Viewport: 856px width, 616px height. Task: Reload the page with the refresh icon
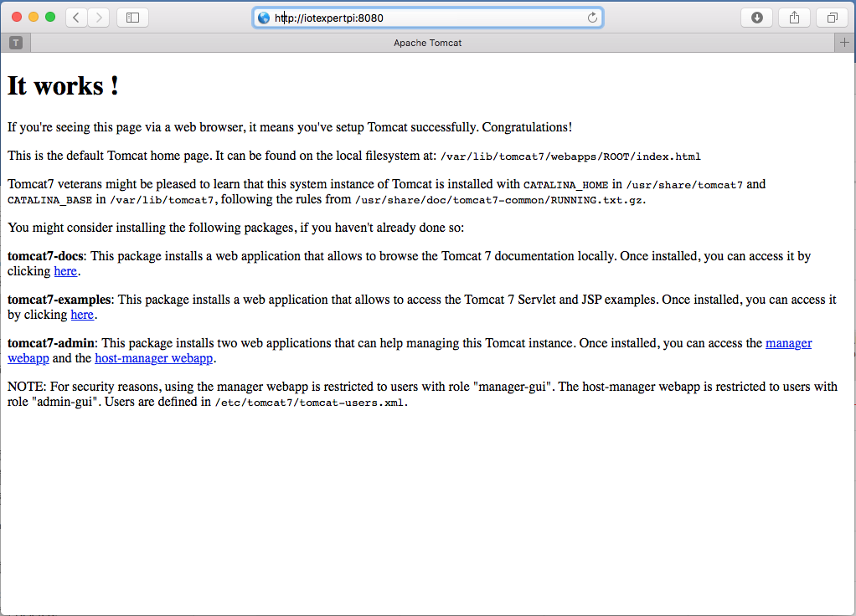coord(592,18)
